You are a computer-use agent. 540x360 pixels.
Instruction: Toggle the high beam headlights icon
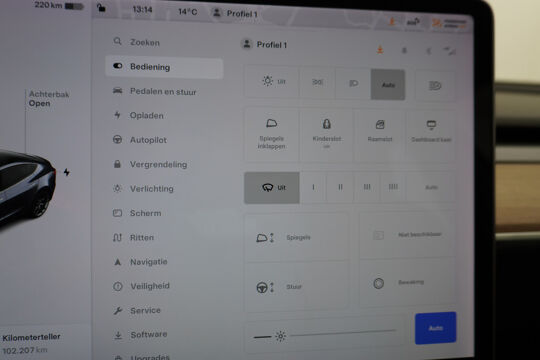(x=435, y=86)
